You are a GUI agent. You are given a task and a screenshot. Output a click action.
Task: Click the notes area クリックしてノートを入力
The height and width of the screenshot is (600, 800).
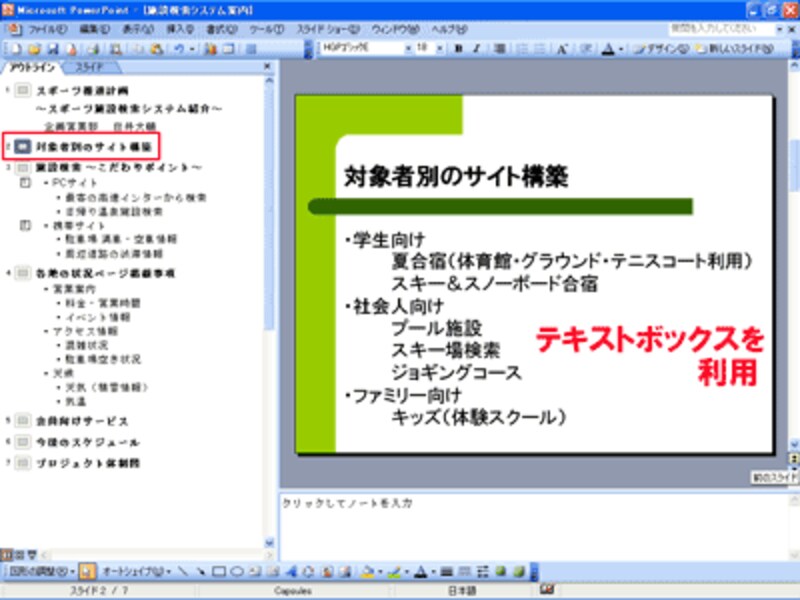(x=347, y=503)
